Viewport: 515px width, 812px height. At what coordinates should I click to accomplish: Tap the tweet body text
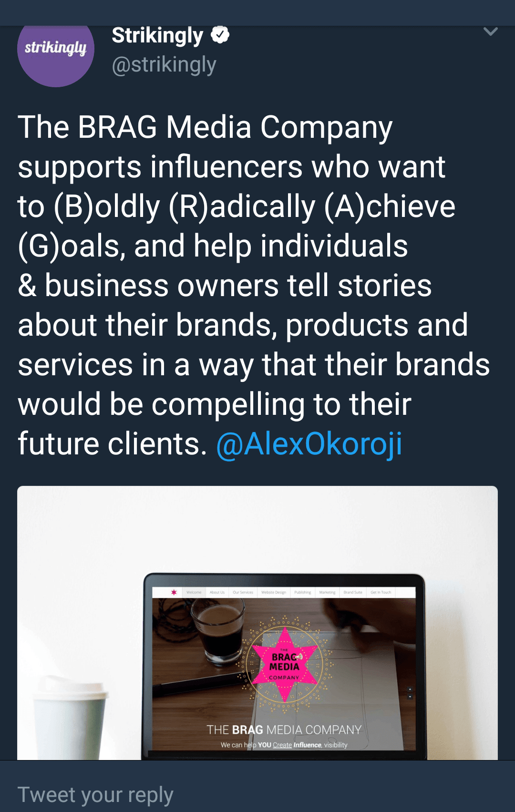click(x=254, y=286)
